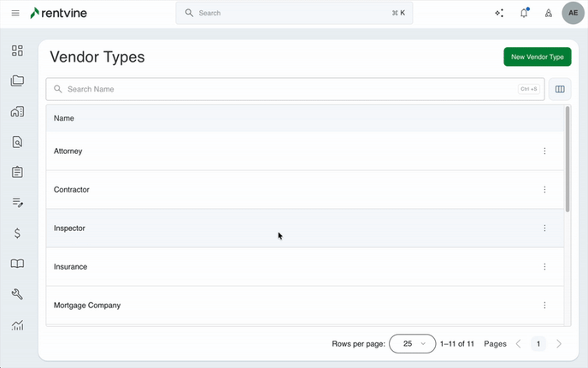Image resolution: width=588 pixels, height=368 pixels.
Task: Open three-dot menu for Inspector row
Action: 544,229
